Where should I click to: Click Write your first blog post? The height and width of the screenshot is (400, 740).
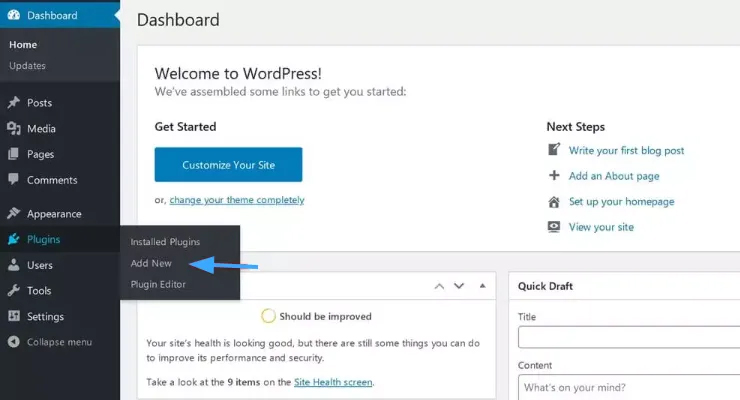pos(626,150)
